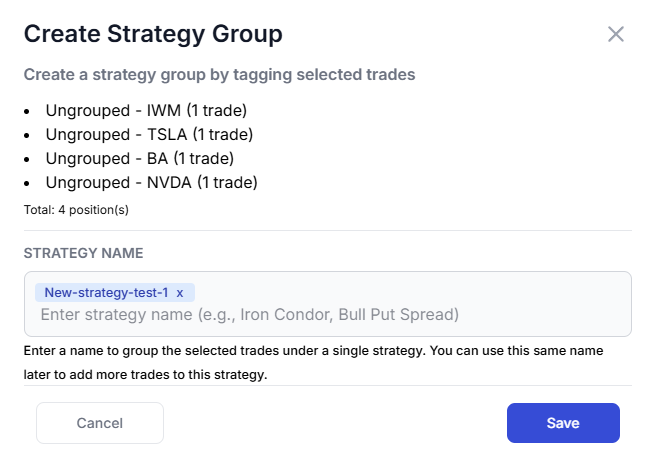Image resolution: width=657 pixels, height=464 pixels.
Task: Click the 'later to add more trades' hint line
Action: 147,375
